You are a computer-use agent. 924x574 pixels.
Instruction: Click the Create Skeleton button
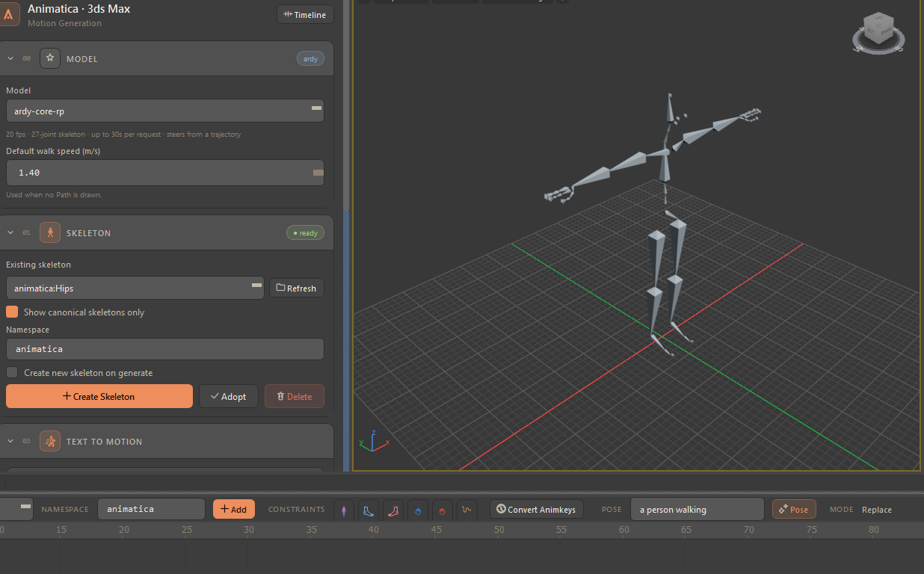click(99, 396)
